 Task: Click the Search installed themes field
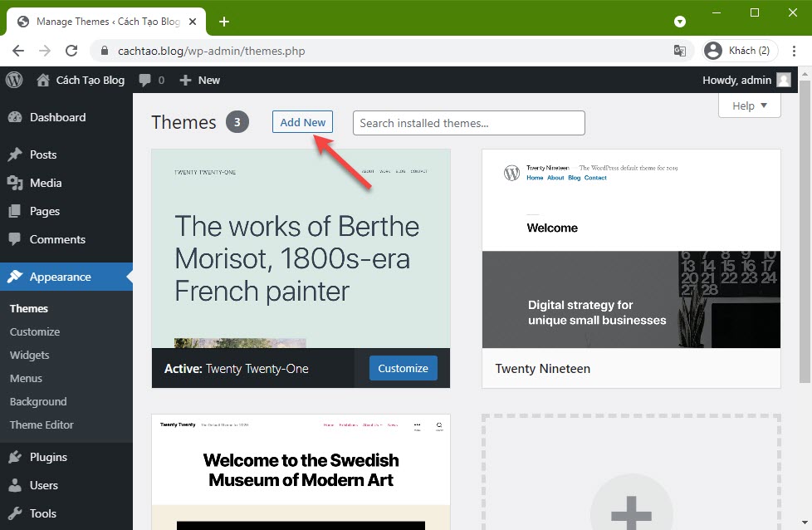[468, 123]
